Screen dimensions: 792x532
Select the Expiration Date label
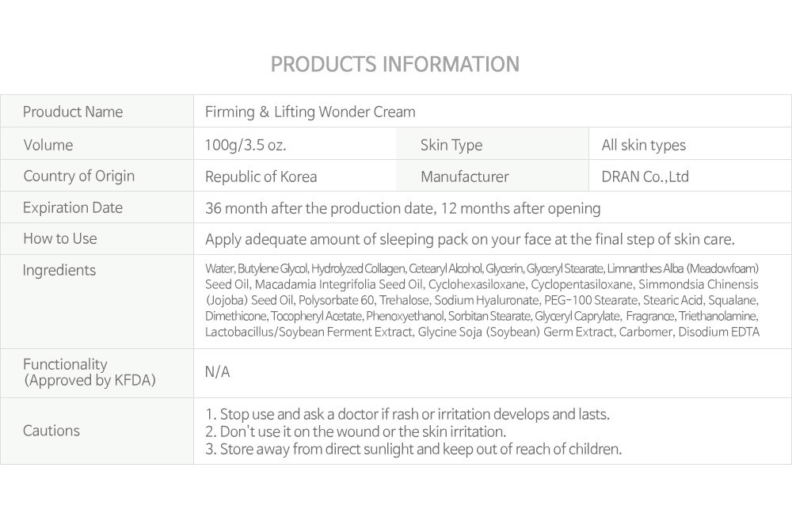(73, 207)
